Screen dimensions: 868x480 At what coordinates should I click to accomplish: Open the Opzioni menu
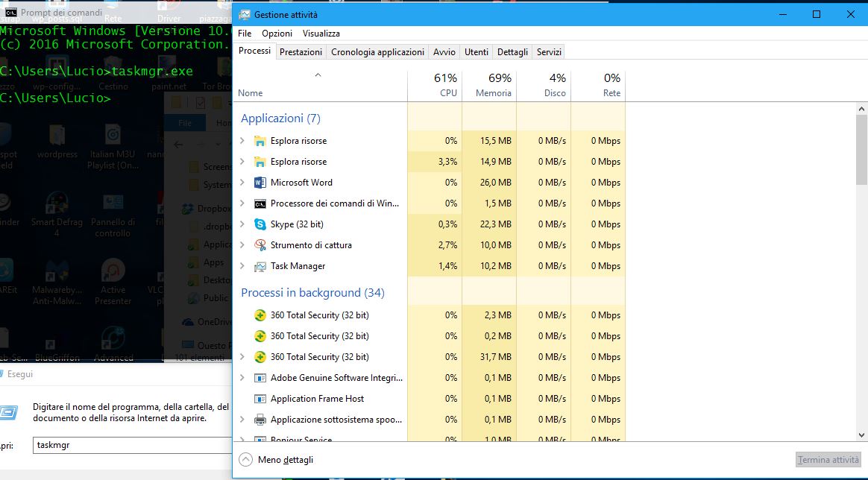[x=277, y=34]
